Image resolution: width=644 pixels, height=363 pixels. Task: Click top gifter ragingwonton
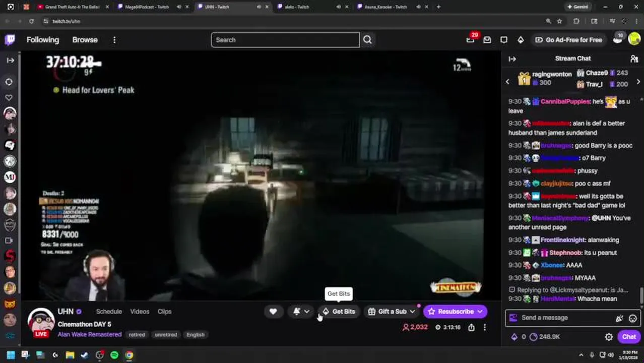pyautogui.click(x=552, y=74)
